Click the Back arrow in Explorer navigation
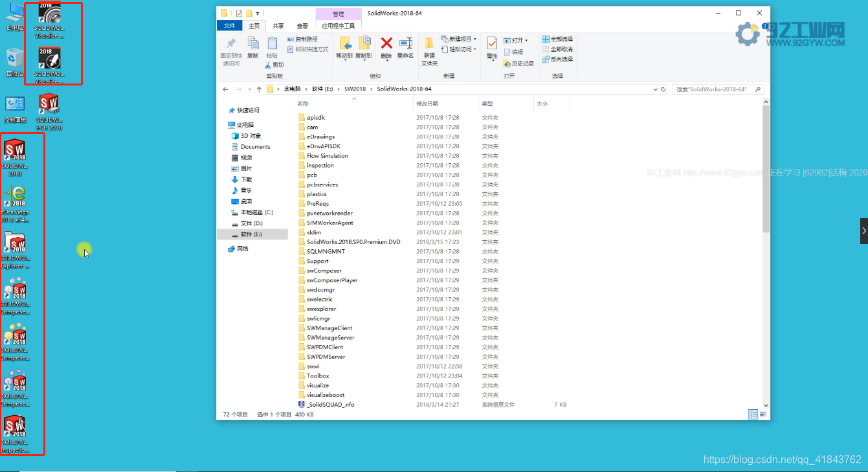Viewport: 868px width, 472px height. (x=225, y=89)
